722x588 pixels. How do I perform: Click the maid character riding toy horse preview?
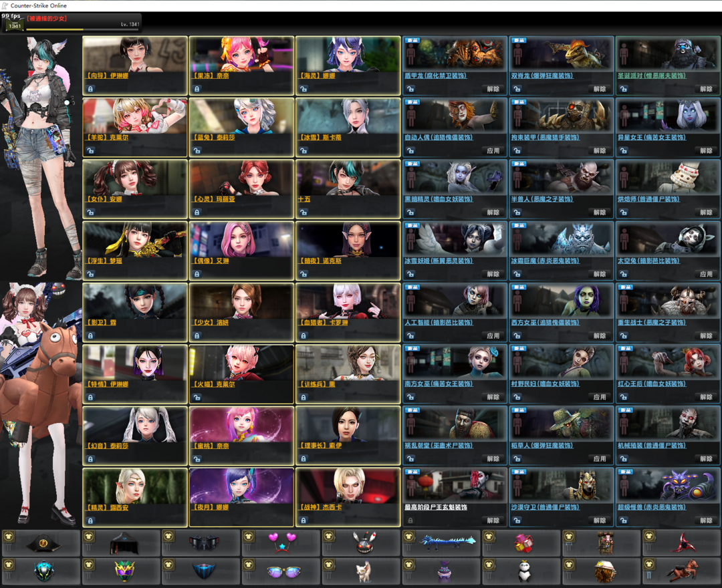[41, 404]
